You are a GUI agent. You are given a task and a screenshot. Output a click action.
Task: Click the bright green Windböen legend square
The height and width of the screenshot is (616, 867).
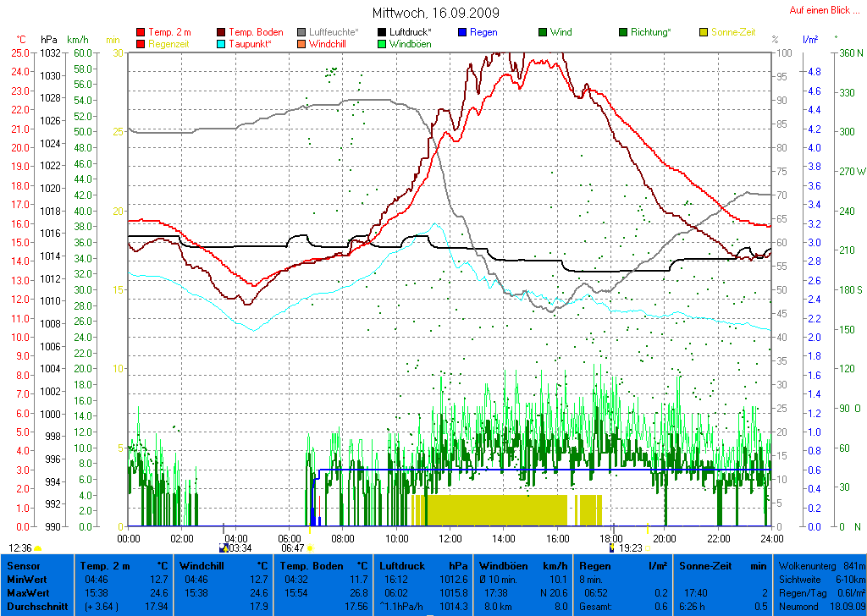coord(383,43)
